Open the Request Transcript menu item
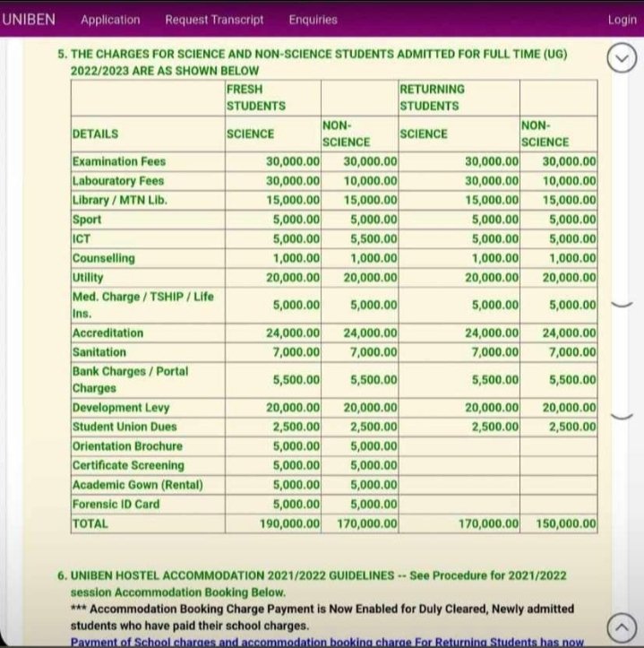The width and height of the screenshot is (644, 648). click(x=214, y=20)
